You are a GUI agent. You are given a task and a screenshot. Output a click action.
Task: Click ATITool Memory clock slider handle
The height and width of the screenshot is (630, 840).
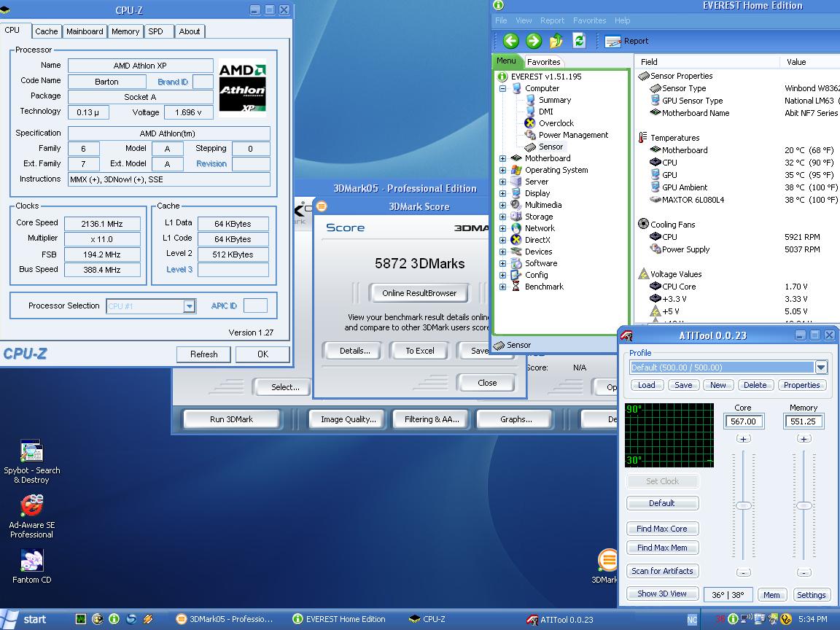[x=804, y=506]
